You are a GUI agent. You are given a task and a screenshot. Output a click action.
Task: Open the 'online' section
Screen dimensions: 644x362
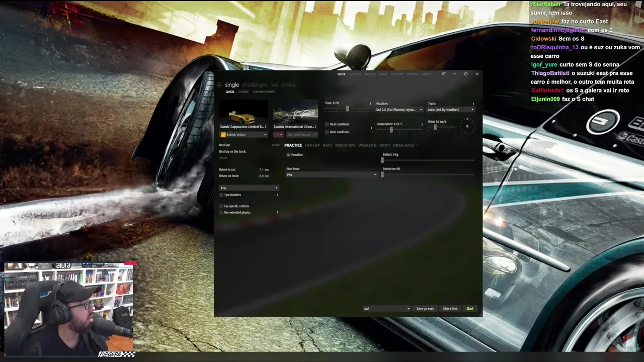point(289,85)
